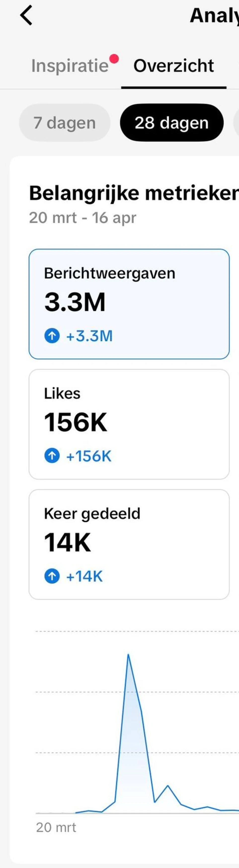Select the Berichtweergaven metric card
This screenshot has height=868, width=239.
pyautogui.click(x=129, y=304)
